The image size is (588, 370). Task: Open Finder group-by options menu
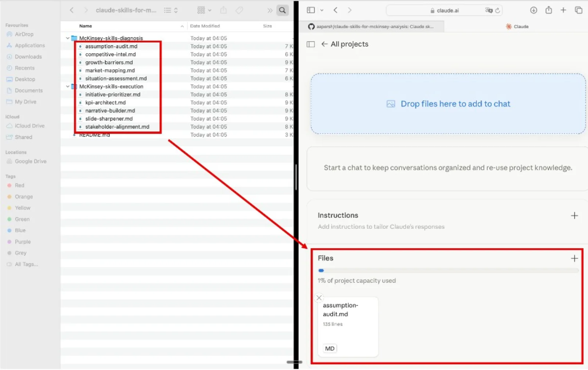[204, 10]
